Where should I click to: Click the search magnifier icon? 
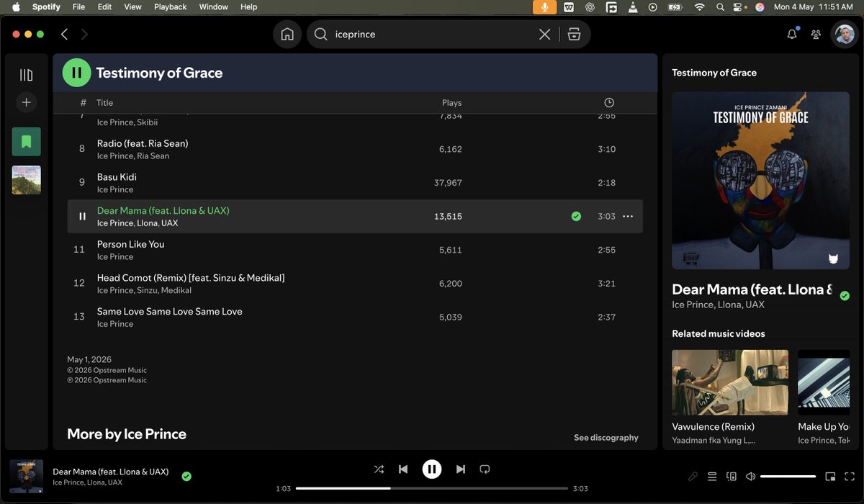pyautogui.click(x=320, y=34)
